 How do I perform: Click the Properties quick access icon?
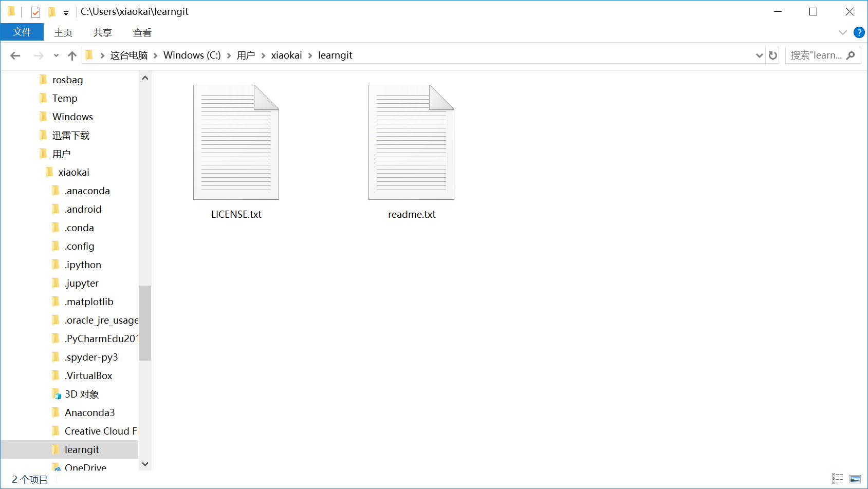point(35,12)
